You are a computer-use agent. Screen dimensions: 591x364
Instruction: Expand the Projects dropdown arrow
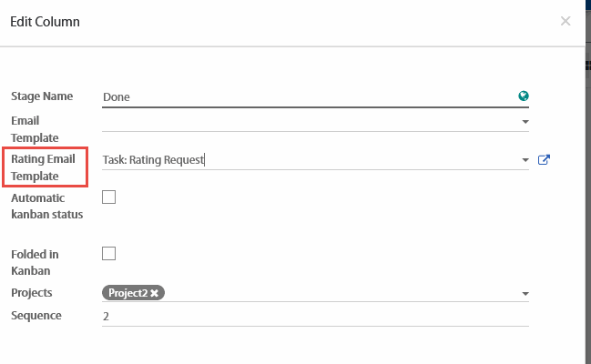click(525, 294)
